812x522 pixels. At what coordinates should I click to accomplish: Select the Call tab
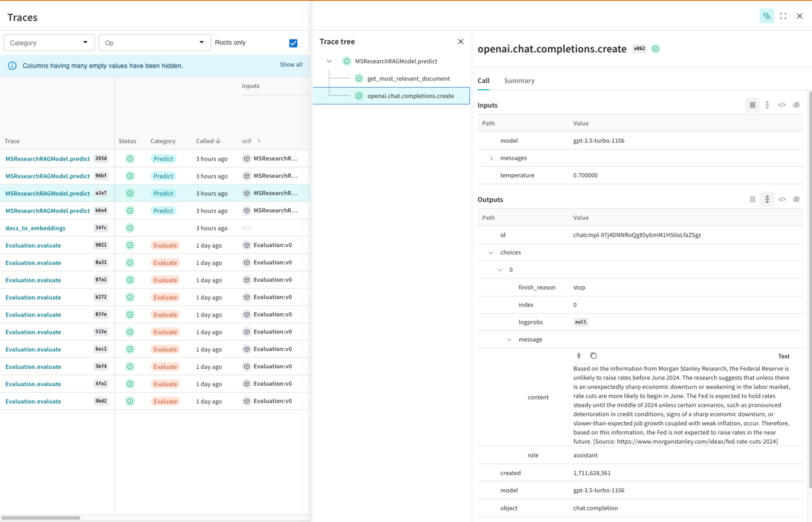(x=483, y=81)
